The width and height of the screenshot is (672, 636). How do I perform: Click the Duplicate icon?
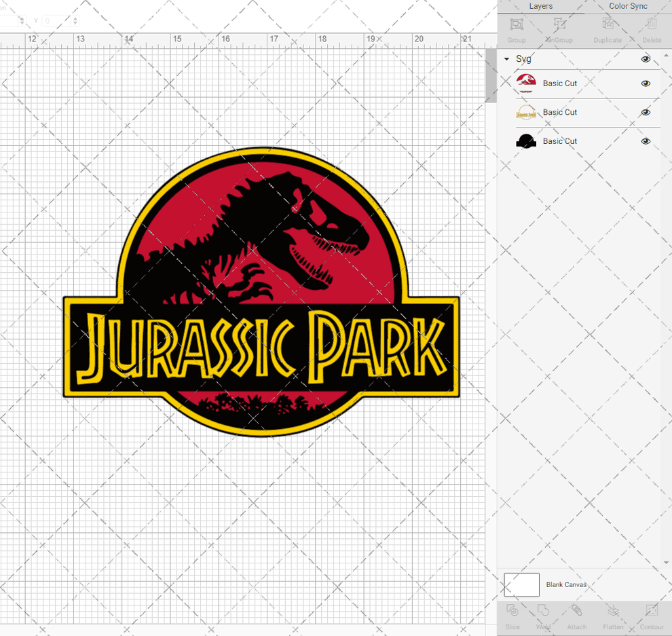[606, 24]
